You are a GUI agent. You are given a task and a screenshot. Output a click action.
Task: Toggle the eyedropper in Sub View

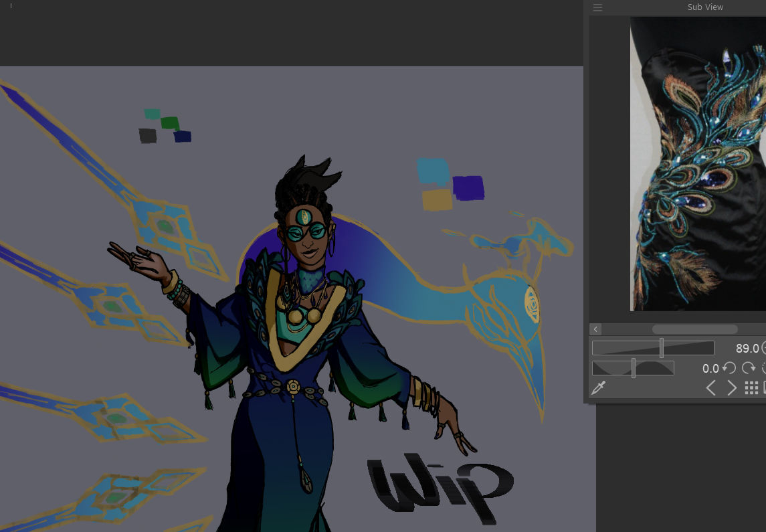coord(599,388)
